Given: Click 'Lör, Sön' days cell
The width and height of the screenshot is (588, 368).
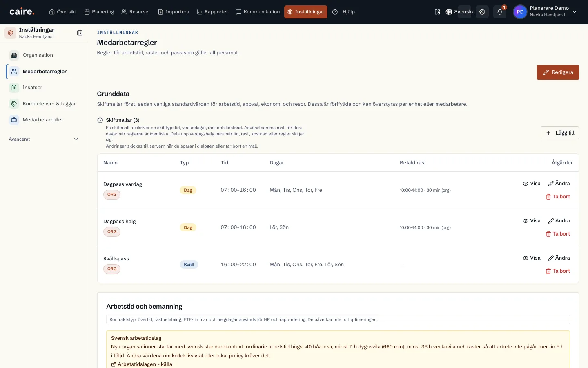Looking at the screenshot, I should (279, 227).
